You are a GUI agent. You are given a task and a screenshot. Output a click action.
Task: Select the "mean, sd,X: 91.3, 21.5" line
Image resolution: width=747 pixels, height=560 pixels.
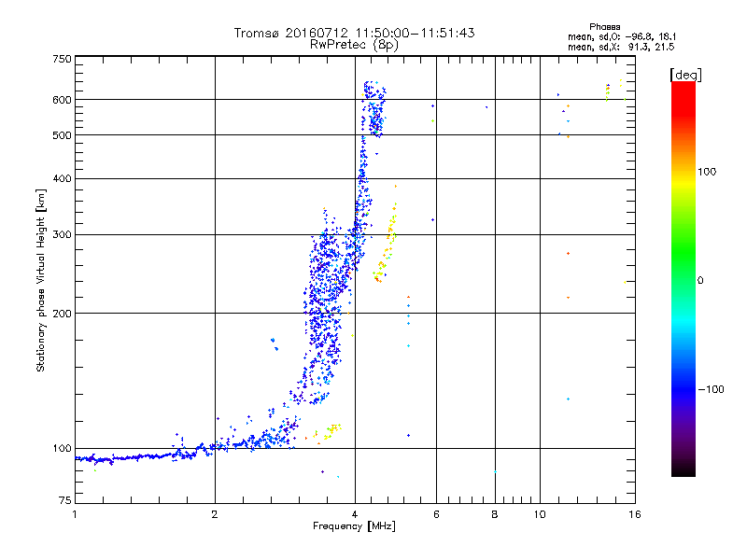[x=621, y=47]
